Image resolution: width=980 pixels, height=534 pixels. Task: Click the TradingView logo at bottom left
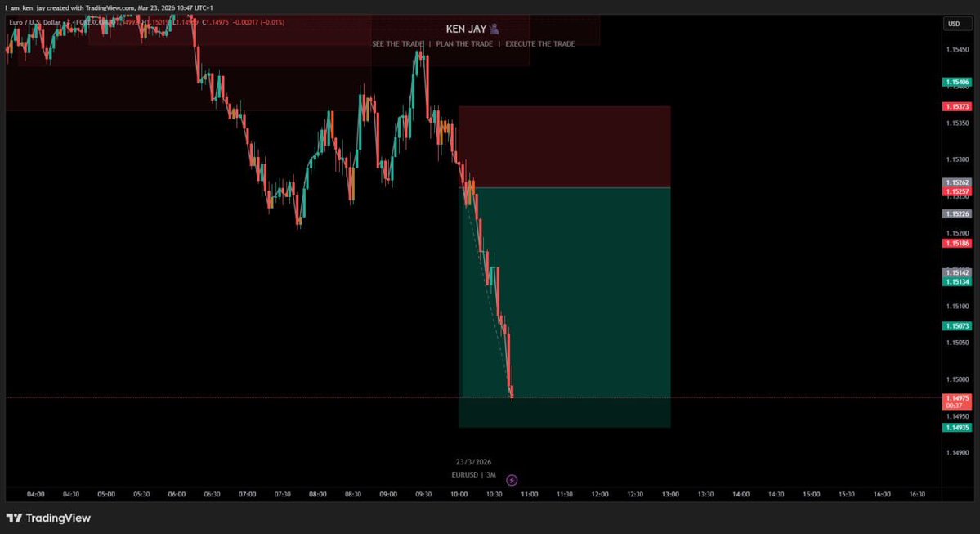tap(49, 518)
